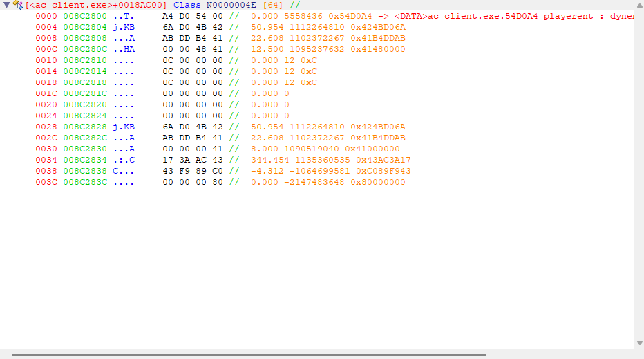The width and height of the screenshot is (644, 359).
Task: Click the horizontal scrollbar at the bottom
Action: [x=249, y=355]
